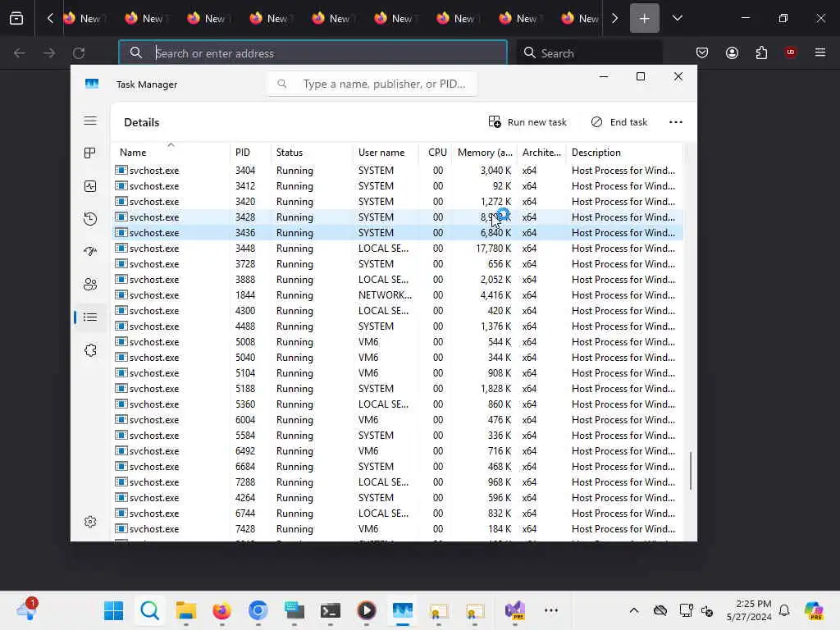
Task: Select svchost.exe row with PID 1844
Action: (398, 295)
